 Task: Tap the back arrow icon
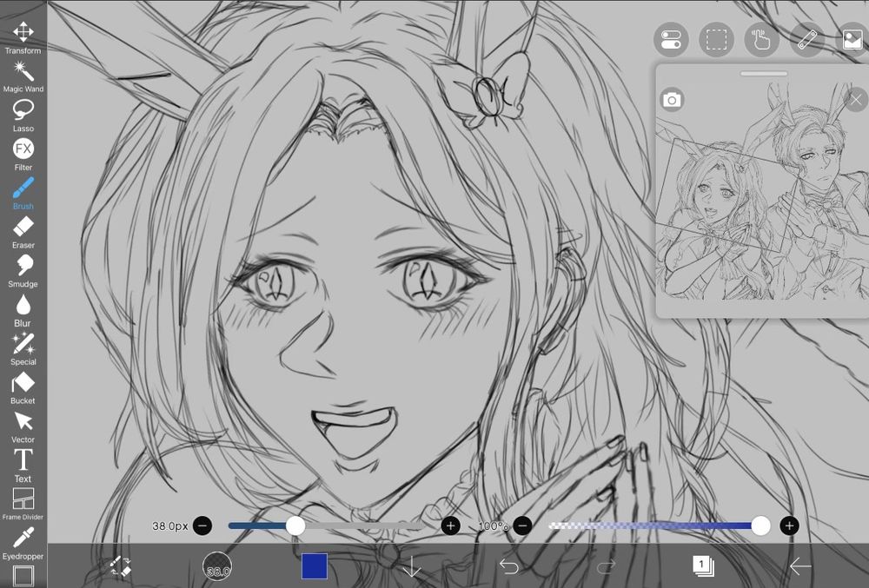coord(800,566)
